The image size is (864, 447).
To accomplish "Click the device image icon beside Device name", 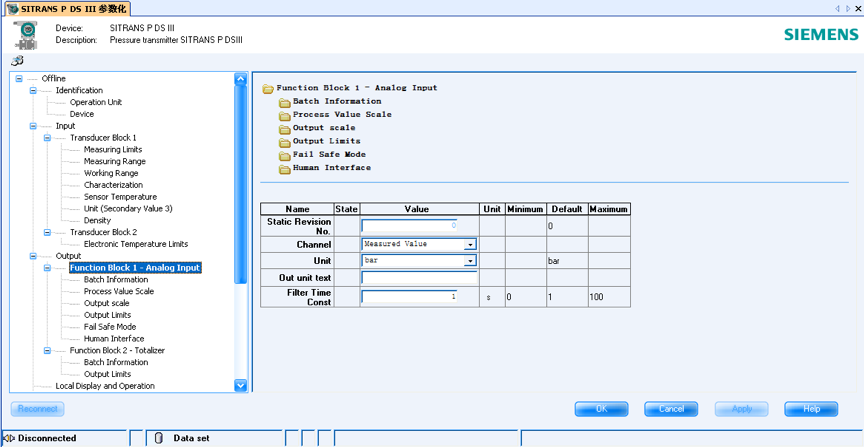I will tap(25, 35).
